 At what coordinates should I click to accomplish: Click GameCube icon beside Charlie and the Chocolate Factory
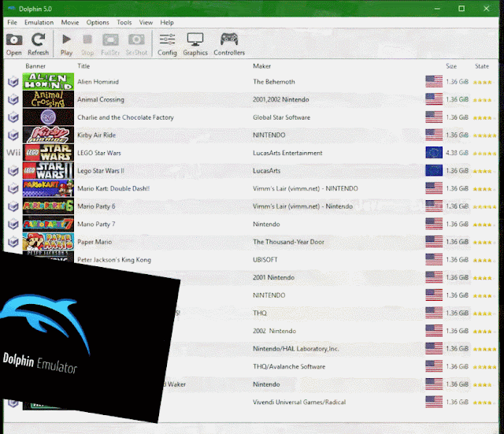pos(13,117)
